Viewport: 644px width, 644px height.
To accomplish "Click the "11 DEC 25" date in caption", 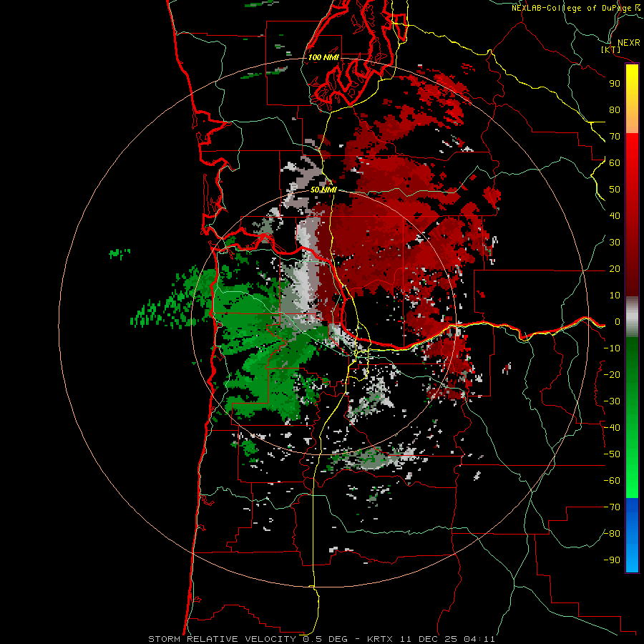I will coord(429,639).
